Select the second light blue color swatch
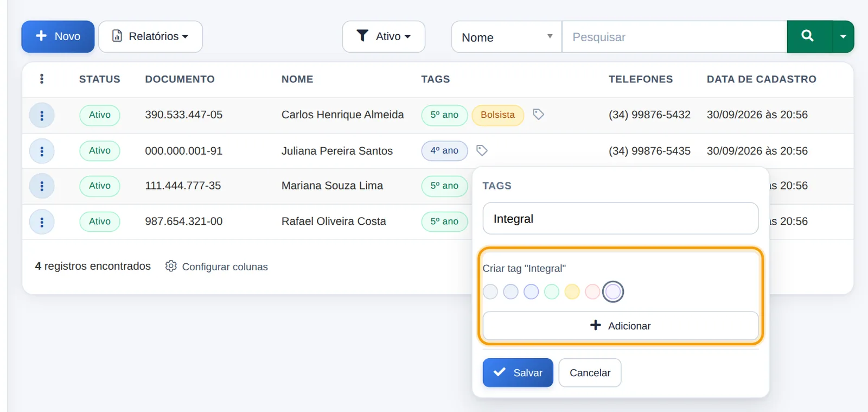This screenshot has height=412, width=868. (510, 292)
